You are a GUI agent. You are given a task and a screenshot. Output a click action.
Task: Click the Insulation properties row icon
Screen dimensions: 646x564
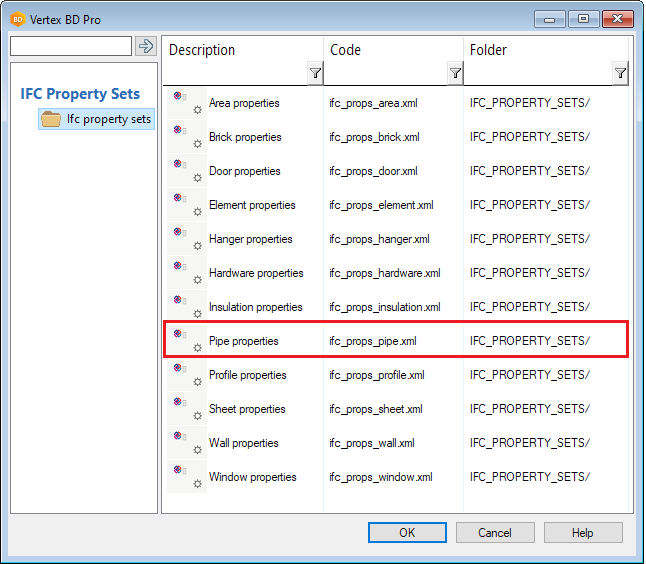coord(187,307)
